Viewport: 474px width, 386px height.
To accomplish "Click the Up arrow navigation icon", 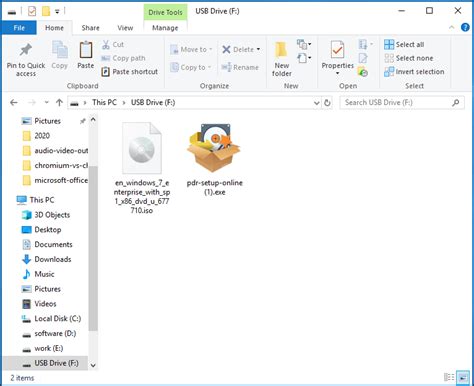I will coord(59,103).
